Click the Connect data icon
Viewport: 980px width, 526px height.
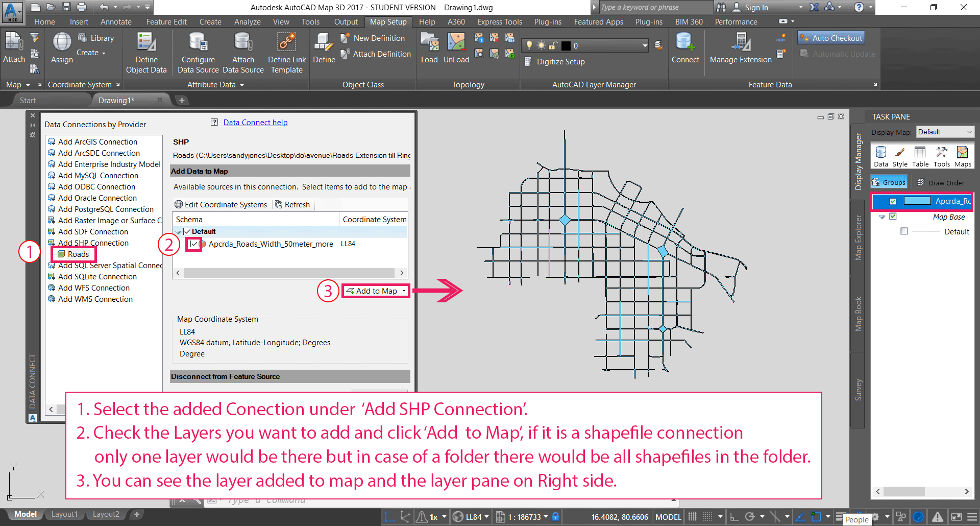(685, 43)
